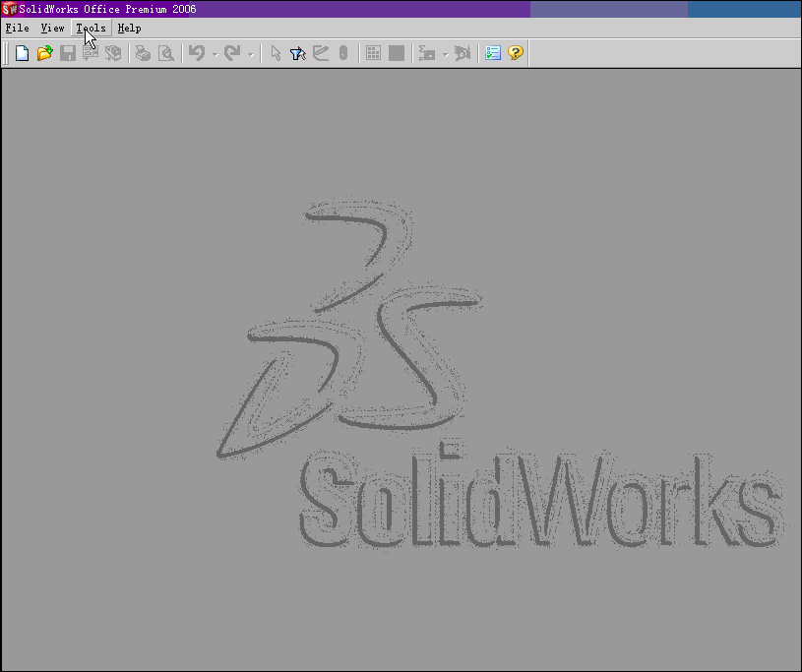This screenshot has width=802, height=672.
Task: Open a file with the folder icon
Action: (x=44, y=53)
